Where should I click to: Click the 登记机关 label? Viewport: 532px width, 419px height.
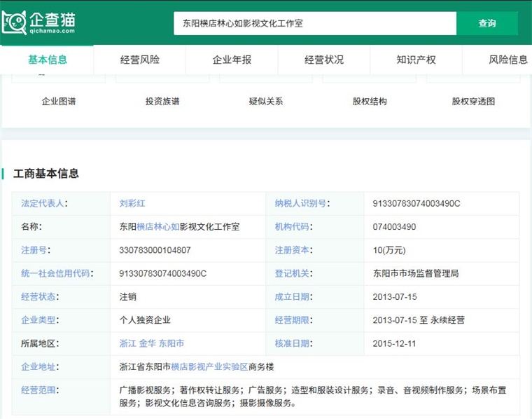pyautogui.click(x=293, y=273)
